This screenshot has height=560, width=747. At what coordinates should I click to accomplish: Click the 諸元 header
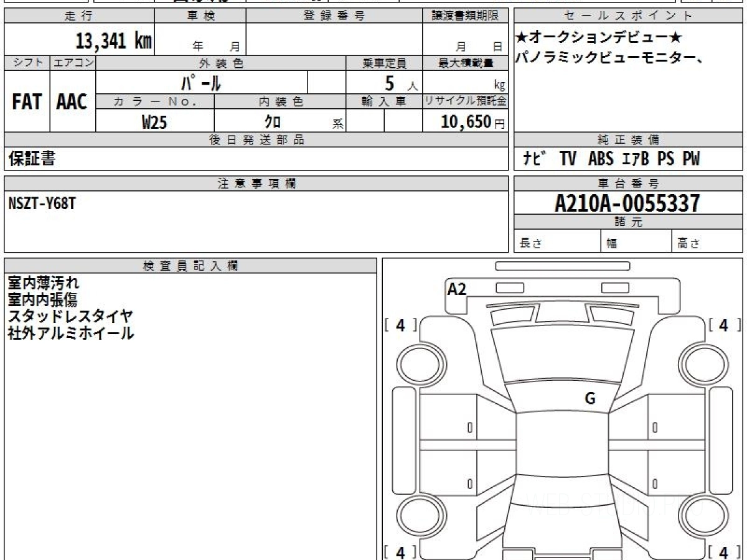click(629, 222)
